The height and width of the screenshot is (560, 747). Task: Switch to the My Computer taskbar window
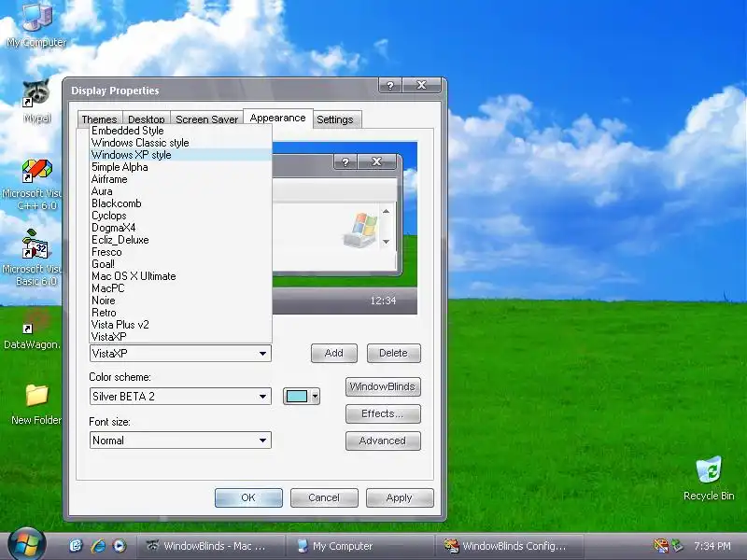(x=359, y=546)
